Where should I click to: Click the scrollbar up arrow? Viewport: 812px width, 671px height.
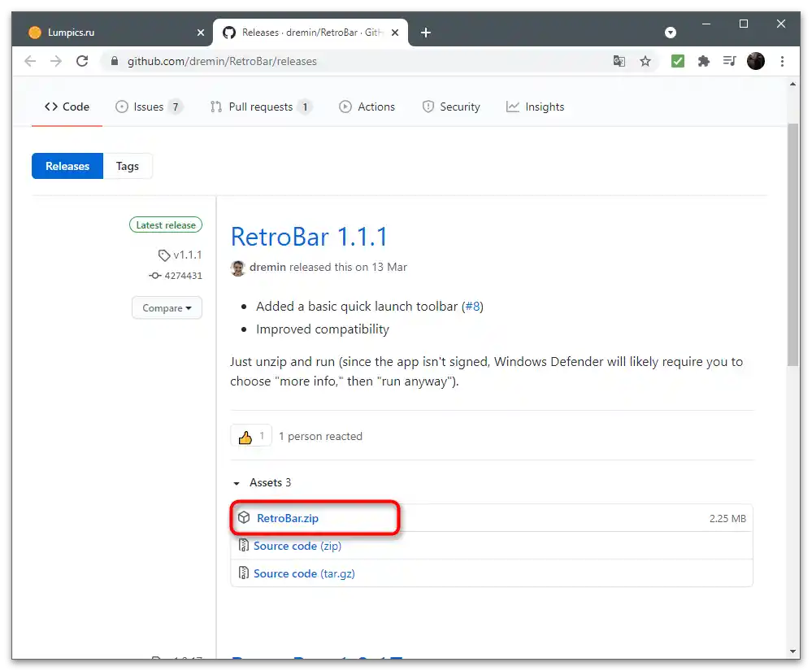[792, 84]
